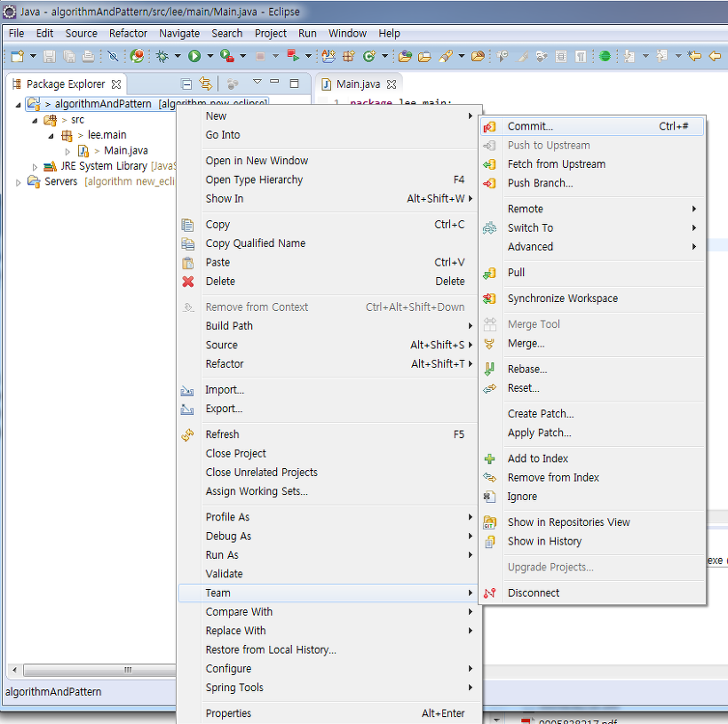Image resolution: width=728 pixels, height=724 pixels.
Task: Click Import... in context menu
Action: (x=328, y=390)
